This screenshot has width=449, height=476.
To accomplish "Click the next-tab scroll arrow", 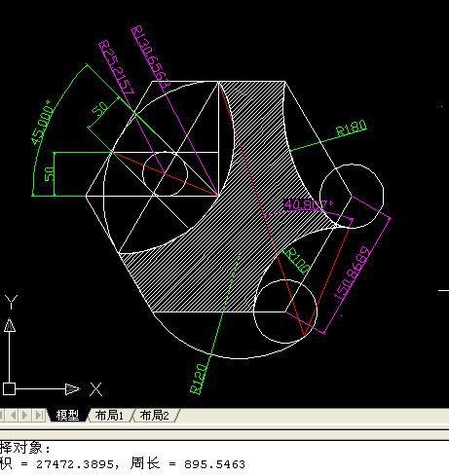I will click(x=24, y=415).
